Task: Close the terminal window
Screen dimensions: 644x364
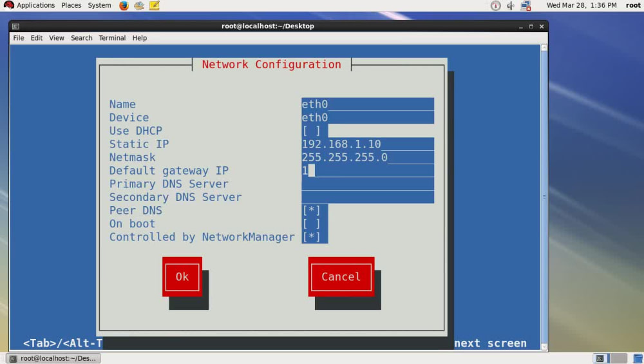Action: click(x=542, y=26)
